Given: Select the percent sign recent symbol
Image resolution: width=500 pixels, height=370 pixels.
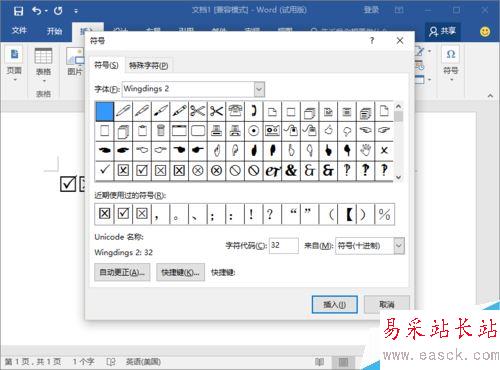Looking at the screenshot, I should pyautogui.click(x=384, y=213).
